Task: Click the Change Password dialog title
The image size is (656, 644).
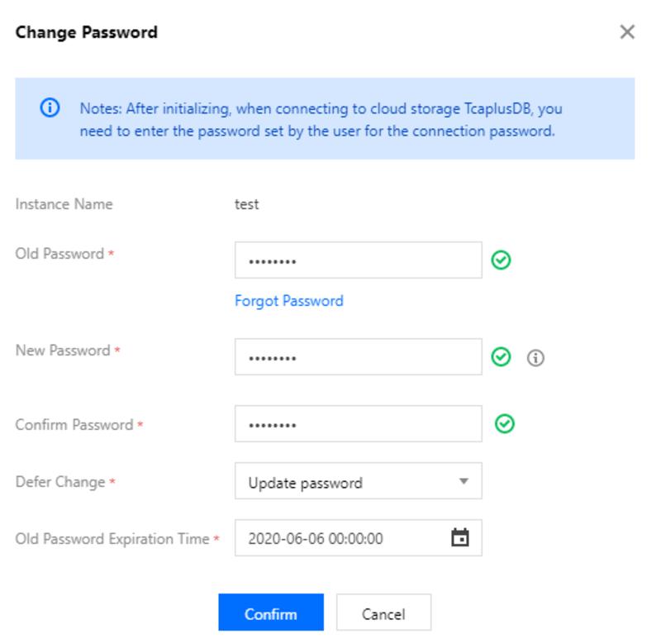Action: click(87, 33)
